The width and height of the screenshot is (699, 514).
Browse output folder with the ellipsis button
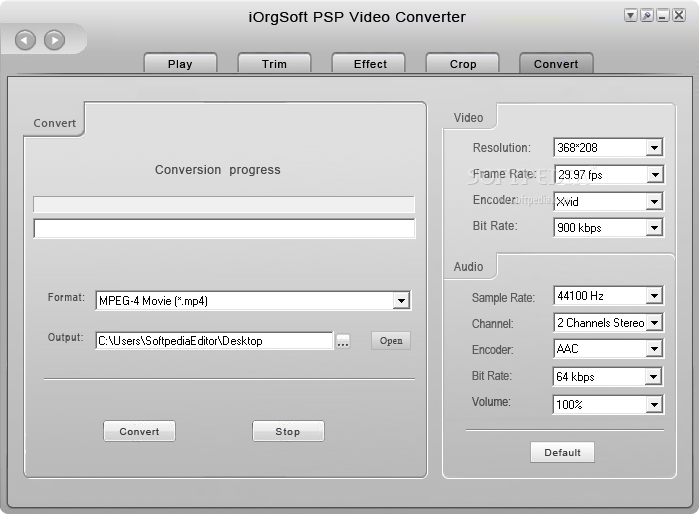pyautogui.click(x=343, y=341)
